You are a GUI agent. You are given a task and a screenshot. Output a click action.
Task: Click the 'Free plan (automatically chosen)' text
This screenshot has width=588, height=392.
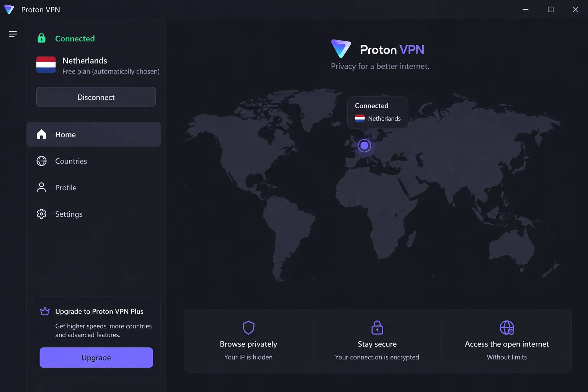(111, 72)
